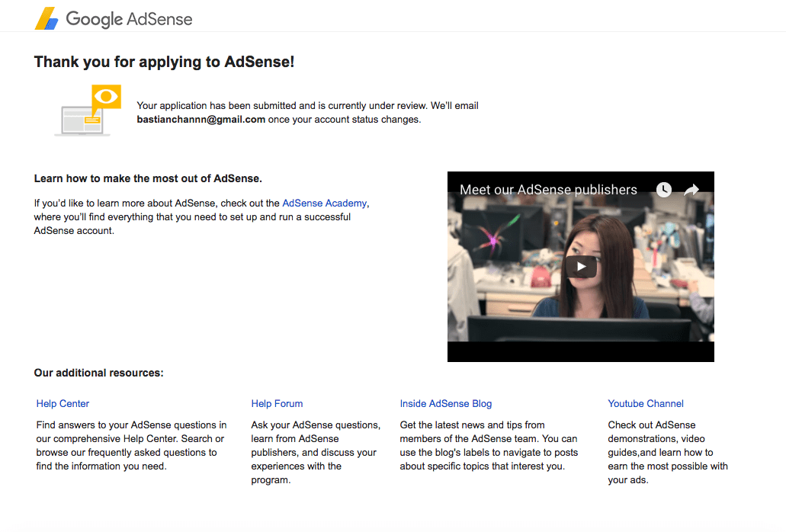Click the application review laptop illustration
The width and height of the screenshot is (786, 532).
coord(88,111)
